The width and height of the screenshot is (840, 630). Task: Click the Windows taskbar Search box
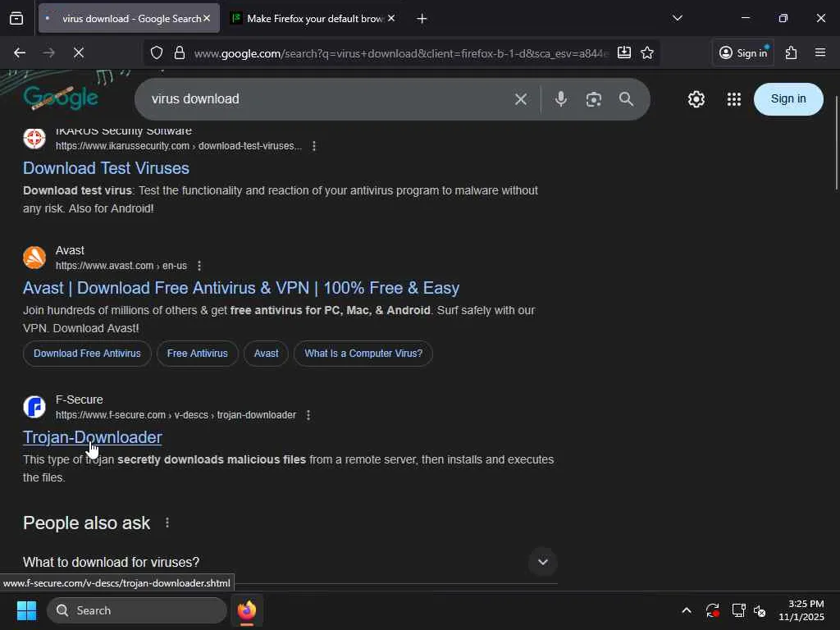click(137, 610)
